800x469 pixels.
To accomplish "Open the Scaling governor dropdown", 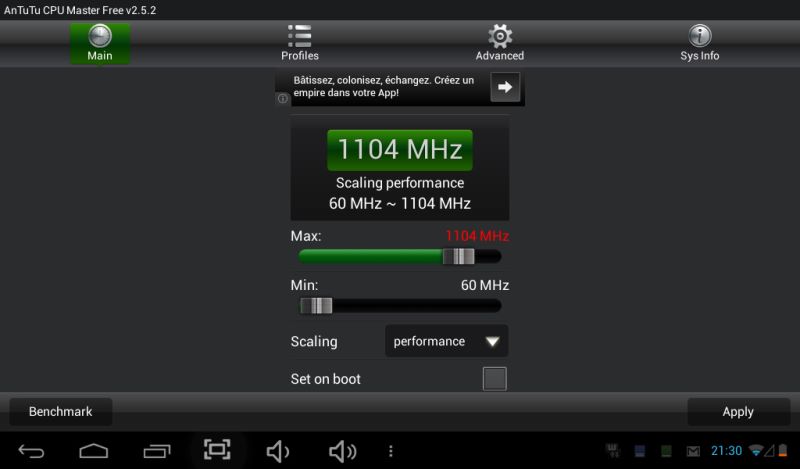I will coord(446,341).
